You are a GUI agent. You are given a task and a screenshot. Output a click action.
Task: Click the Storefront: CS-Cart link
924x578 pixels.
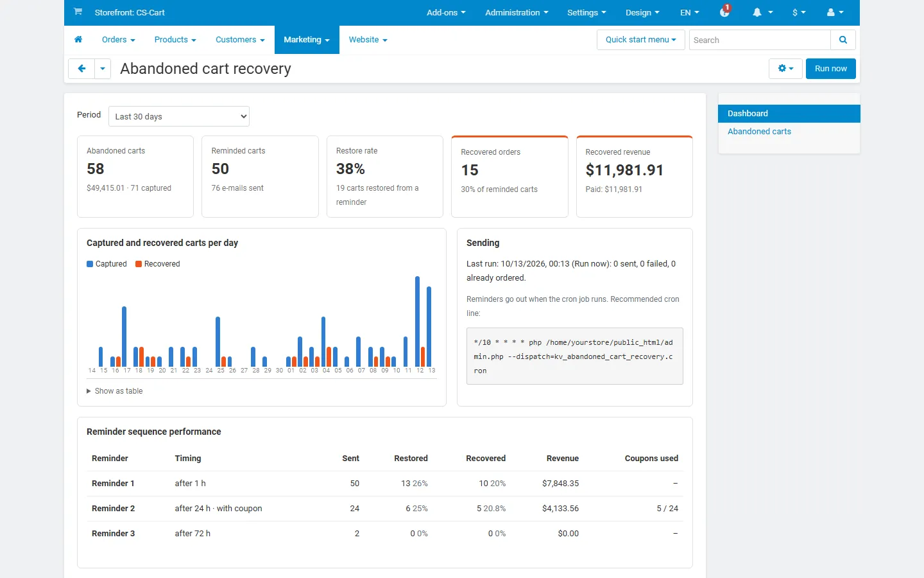coord(130,12)
